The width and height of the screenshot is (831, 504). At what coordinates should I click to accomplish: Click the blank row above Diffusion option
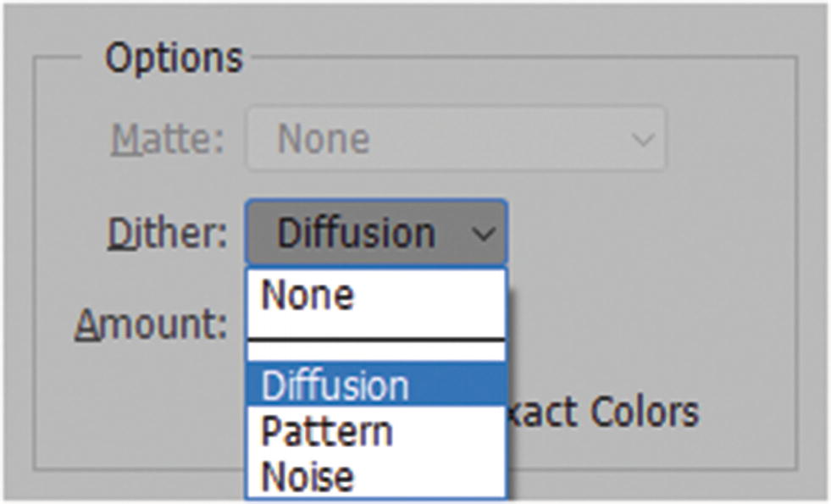(x=376, y=352)
